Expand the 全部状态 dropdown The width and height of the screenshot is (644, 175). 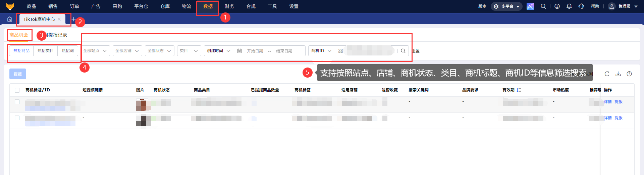click(x=160, y=51)
